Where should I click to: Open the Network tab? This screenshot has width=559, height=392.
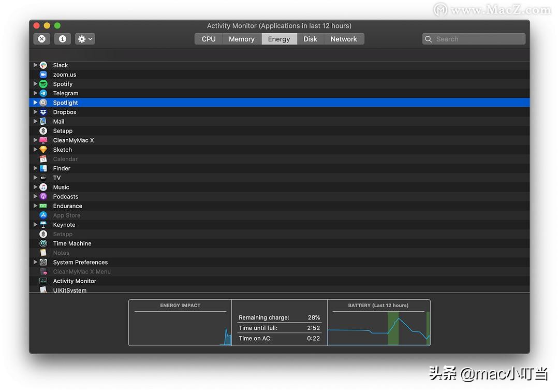pyautogui.click(x=344, y=38)
